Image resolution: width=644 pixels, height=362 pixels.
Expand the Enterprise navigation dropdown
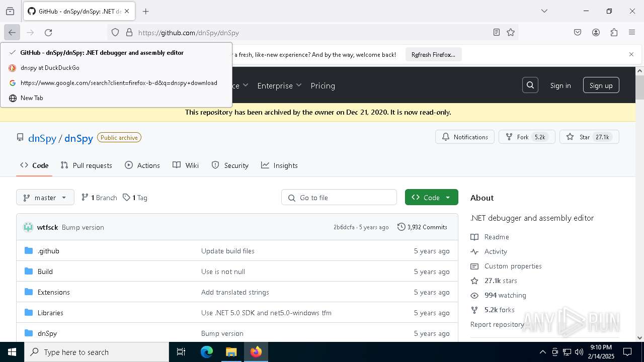click(279, 85)
